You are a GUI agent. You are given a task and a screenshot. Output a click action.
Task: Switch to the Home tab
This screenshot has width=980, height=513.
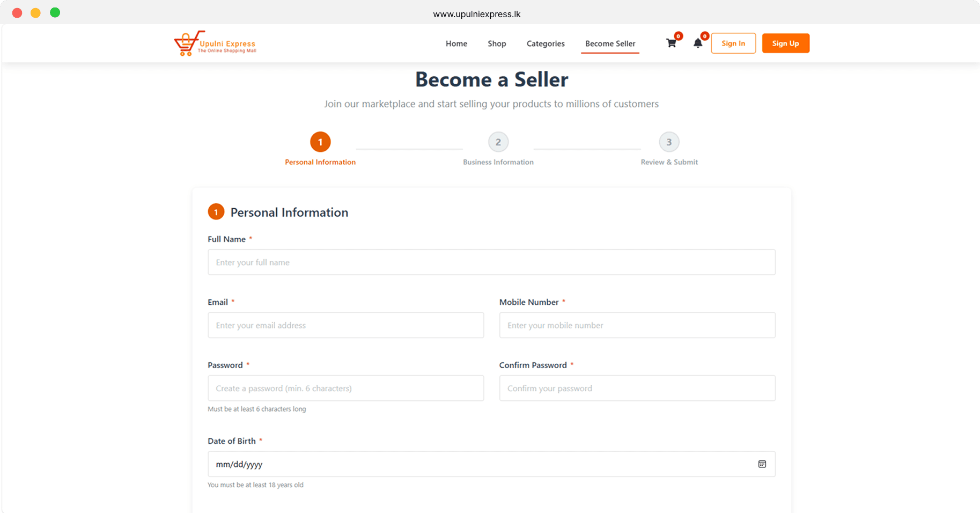(456, 43)
